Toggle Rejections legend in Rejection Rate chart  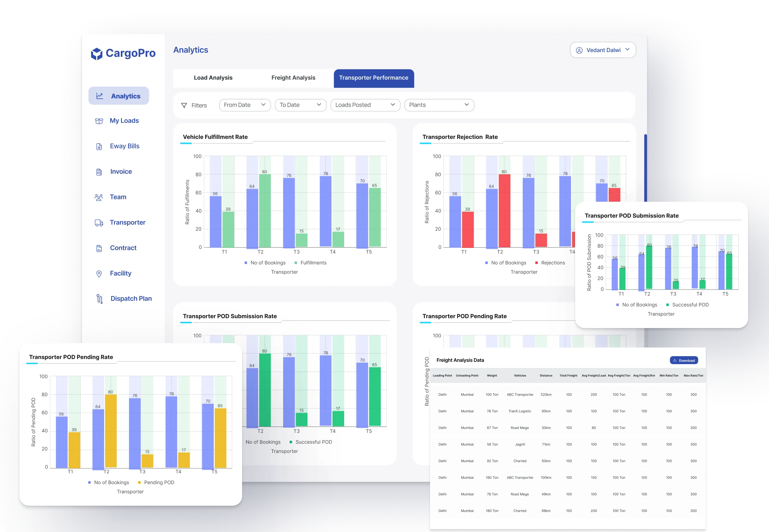550,263
